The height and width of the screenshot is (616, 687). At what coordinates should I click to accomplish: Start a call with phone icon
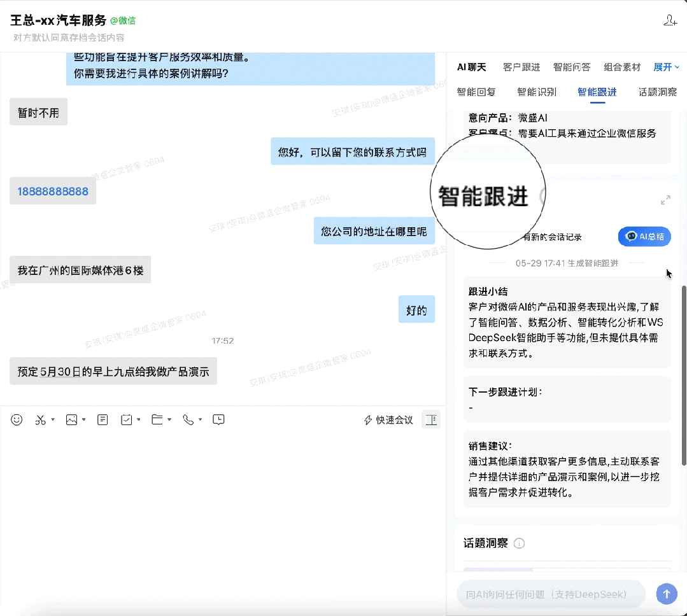coord(188,420)
